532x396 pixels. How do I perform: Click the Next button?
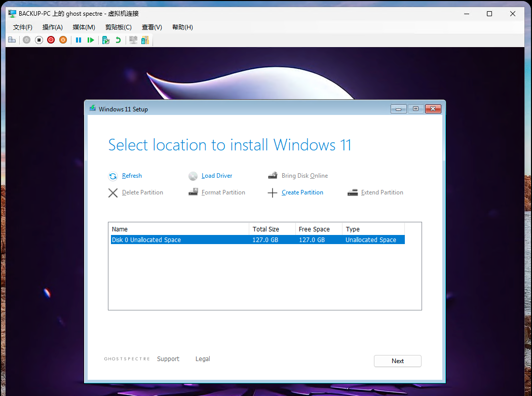397,361
